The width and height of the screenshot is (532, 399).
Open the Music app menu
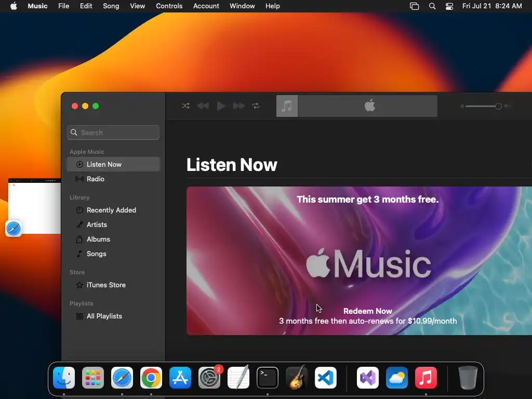[37, 6]
